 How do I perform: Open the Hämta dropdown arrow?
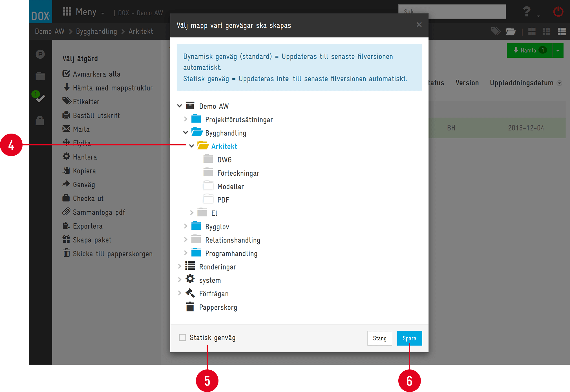[558, 51]
